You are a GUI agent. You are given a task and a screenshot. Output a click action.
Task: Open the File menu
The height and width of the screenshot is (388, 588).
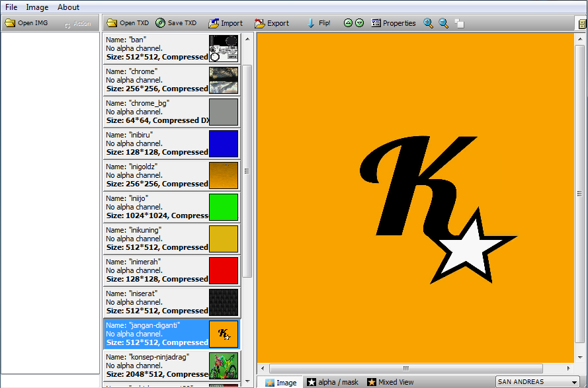coord(11,7)
